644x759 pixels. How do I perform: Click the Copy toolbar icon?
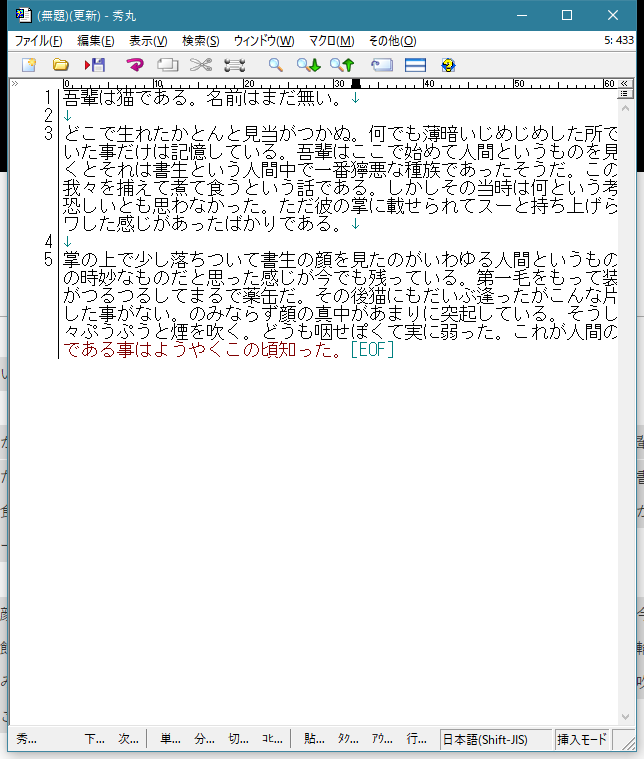(168, 65)
